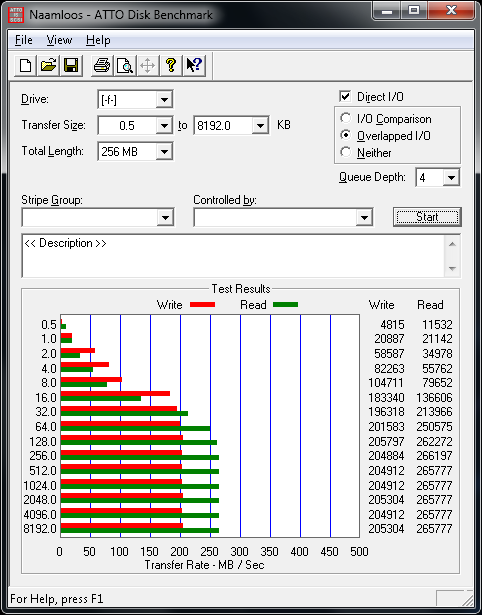The image size is (483, 615).
Task: Minimize the ATTO Disk Benchmark window
Action: (x=386, y=11)
